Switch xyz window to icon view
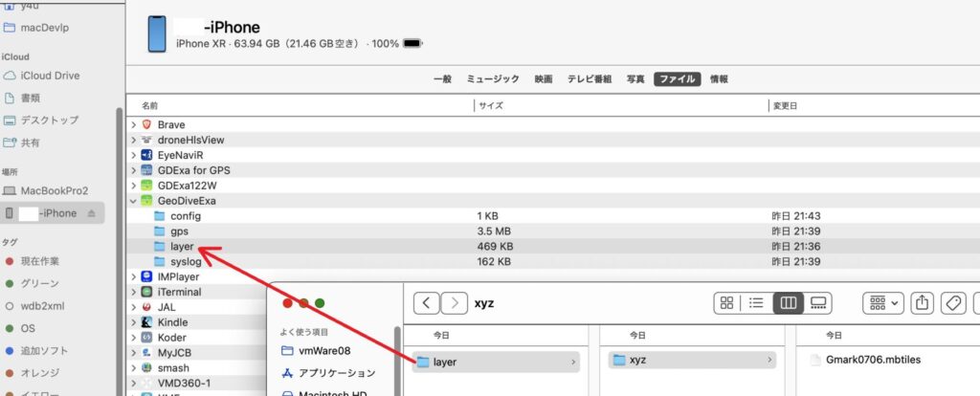This screenshot has width=980, height=396. (x=727, y=303)
